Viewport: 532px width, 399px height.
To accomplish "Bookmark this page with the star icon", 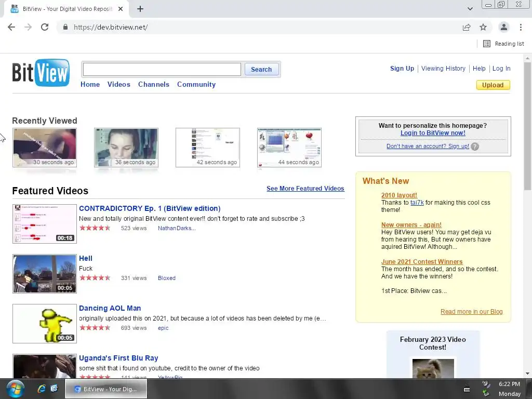I will coord(483,27).
